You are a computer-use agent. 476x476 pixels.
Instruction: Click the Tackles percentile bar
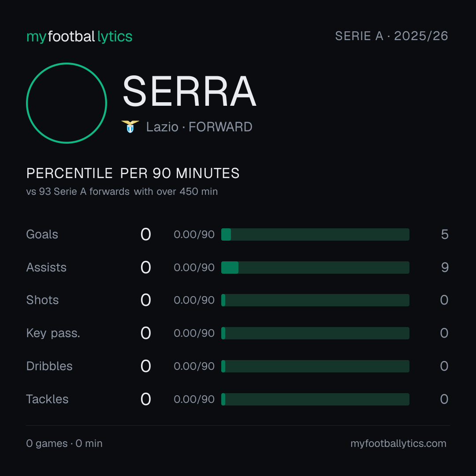point(315,399)
